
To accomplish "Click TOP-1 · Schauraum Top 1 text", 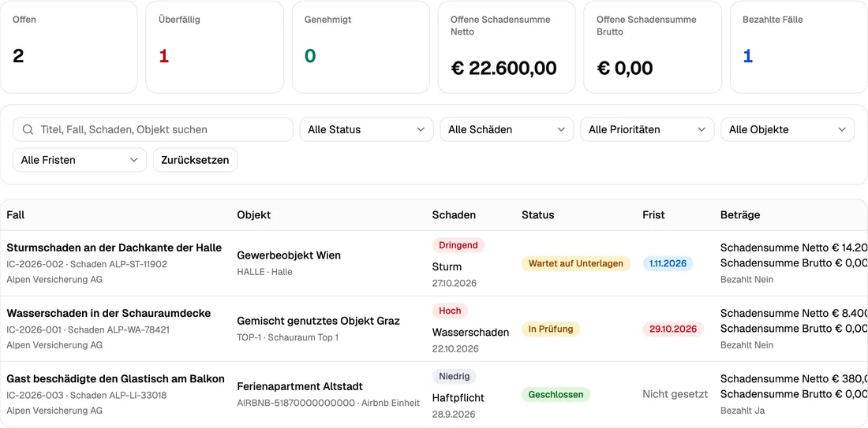I will pyautogui.click(x=287, y=337).
